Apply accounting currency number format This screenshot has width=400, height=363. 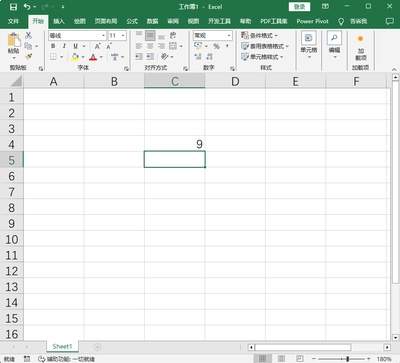tap(198, 46)
